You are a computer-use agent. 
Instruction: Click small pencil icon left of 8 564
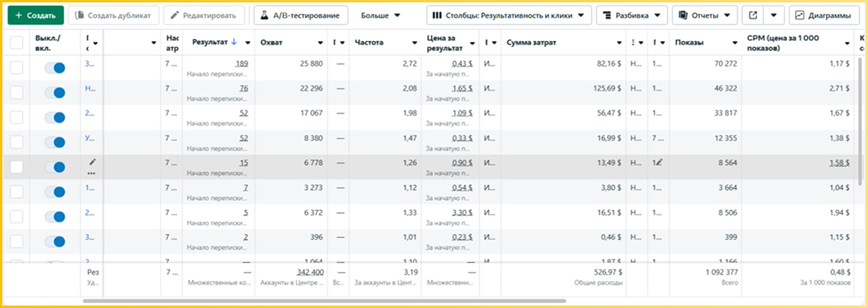(x=659, y=162)
